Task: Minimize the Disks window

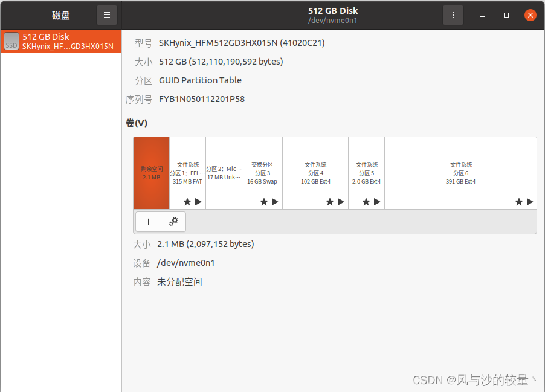Action: click(482, 15)
